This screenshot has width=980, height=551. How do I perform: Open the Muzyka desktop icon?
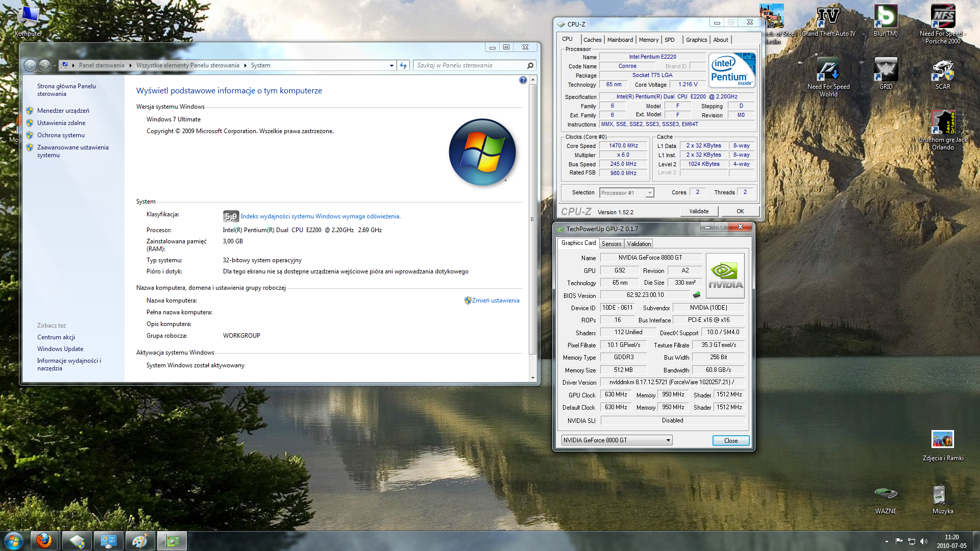point(943,498)
